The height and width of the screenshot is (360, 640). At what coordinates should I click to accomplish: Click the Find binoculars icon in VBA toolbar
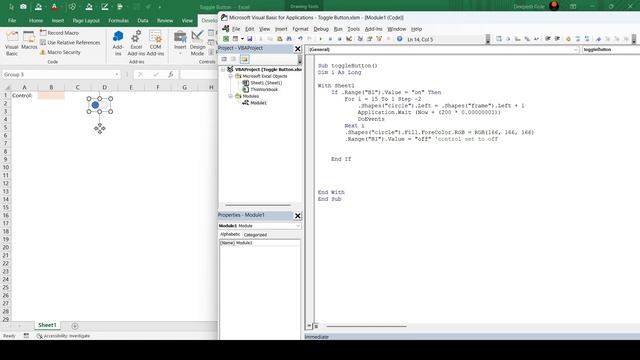coord(289,39)
